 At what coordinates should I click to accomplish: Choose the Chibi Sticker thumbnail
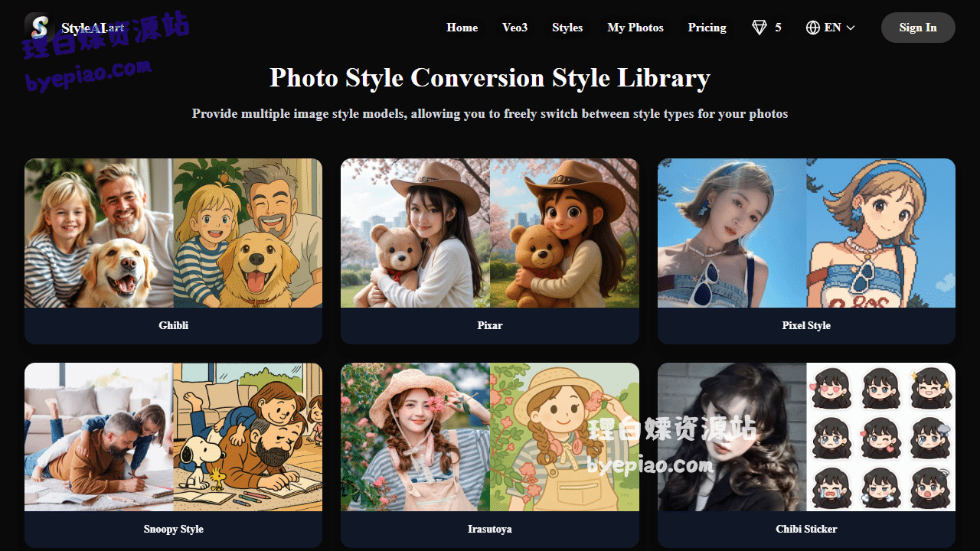tap(806, 437)
